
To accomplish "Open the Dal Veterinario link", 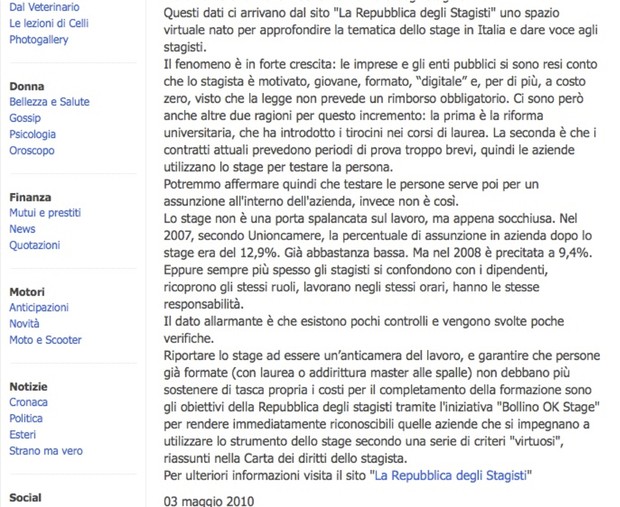I will pos(44,7).
